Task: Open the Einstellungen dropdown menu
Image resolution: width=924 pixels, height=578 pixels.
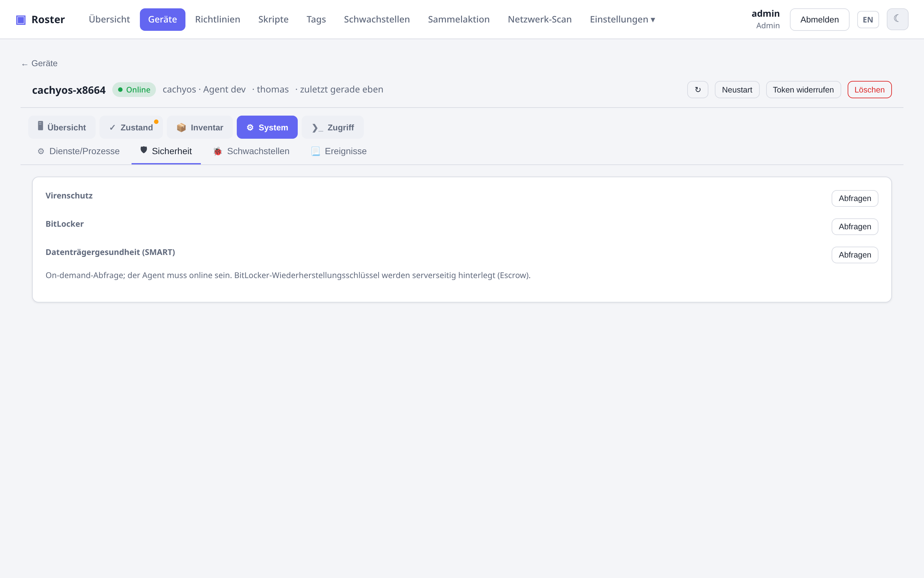Action: [x=622, y=20]
